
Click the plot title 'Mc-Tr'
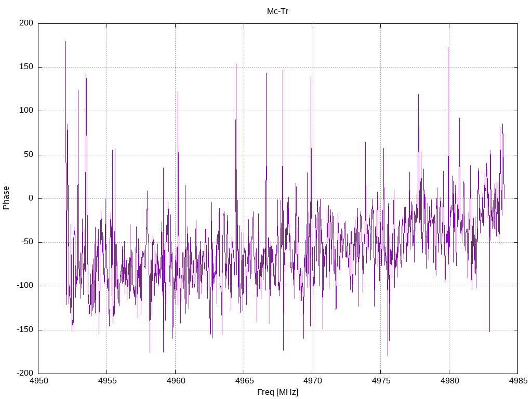tap(277, 11)
